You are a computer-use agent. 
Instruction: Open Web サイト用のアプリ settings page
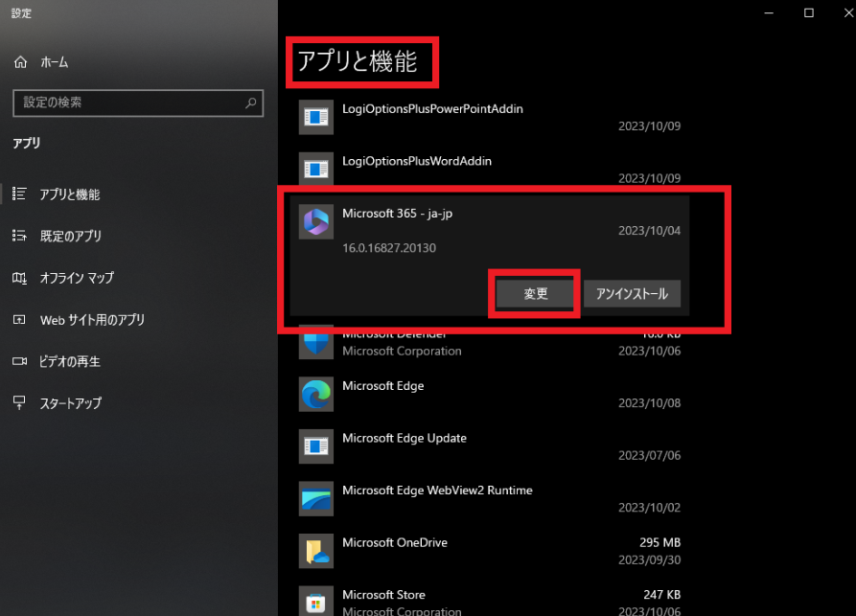(92, 320)
